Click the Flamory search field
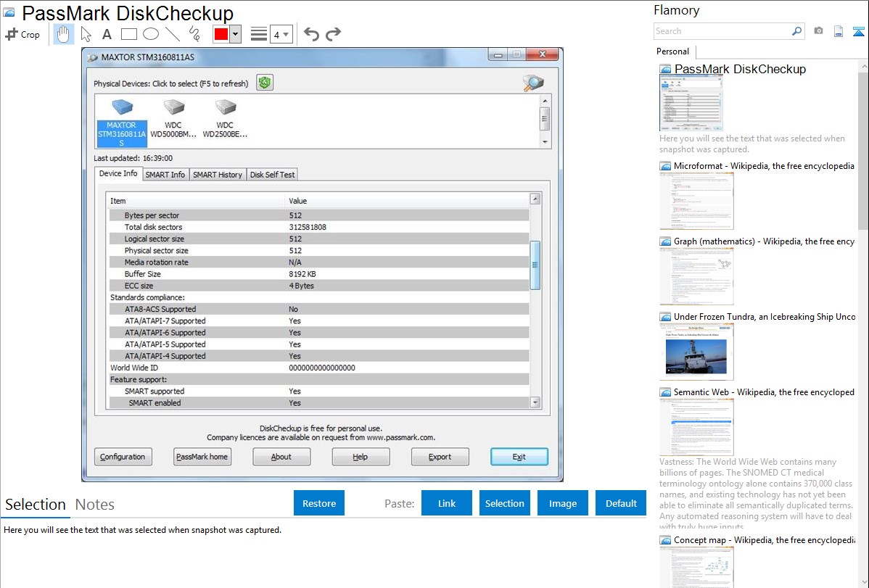 point(722,31)
